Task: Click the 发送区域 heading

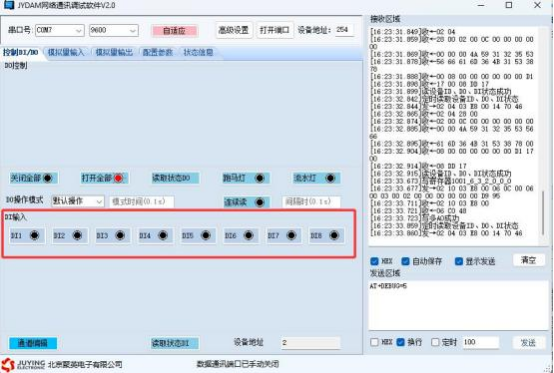Action: [x=385, y=273]
